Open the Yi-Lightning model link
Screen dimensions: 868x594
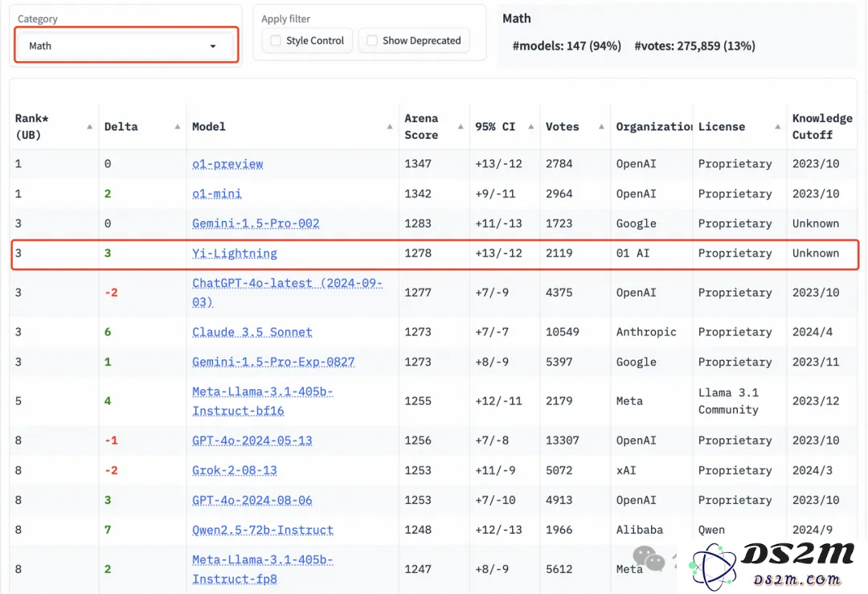[235, 253]
